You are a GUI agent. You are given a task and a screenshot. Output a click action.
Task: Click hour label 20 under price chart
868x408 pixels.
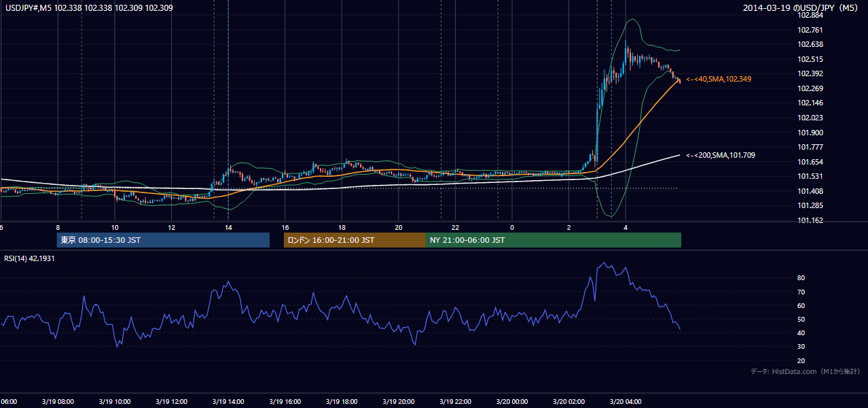click(x=399, y=227)
